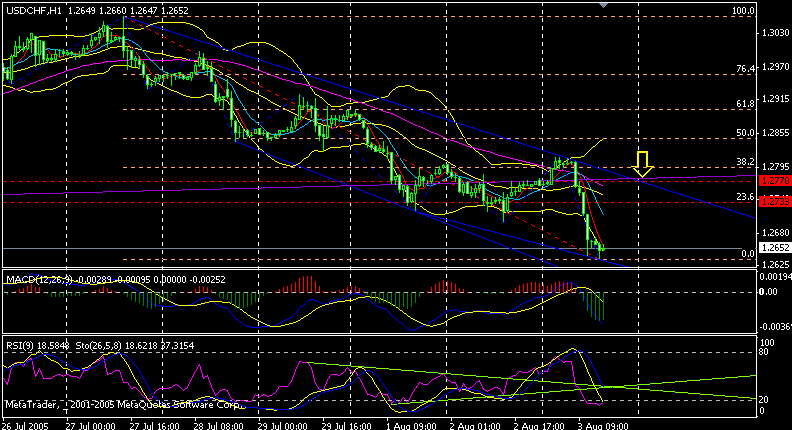Click the 61.8 Fibonacci level label

coord(746,104)
